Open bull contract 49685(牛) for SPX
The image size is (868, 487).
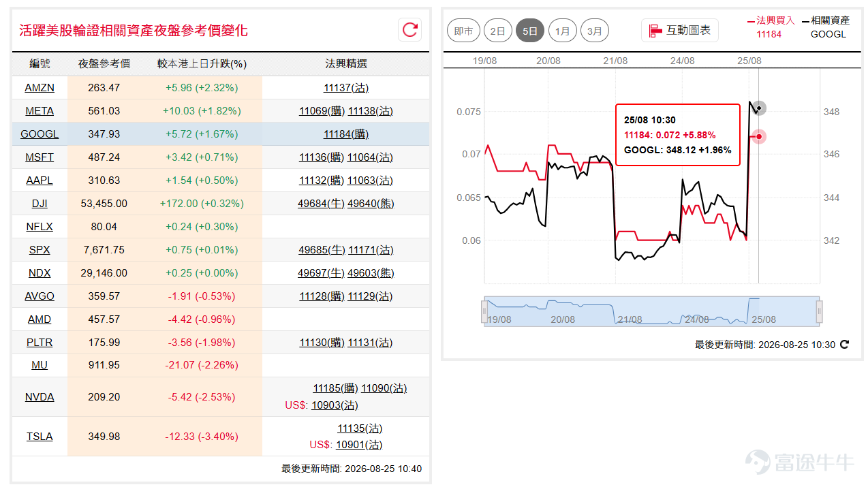point(322,250)
